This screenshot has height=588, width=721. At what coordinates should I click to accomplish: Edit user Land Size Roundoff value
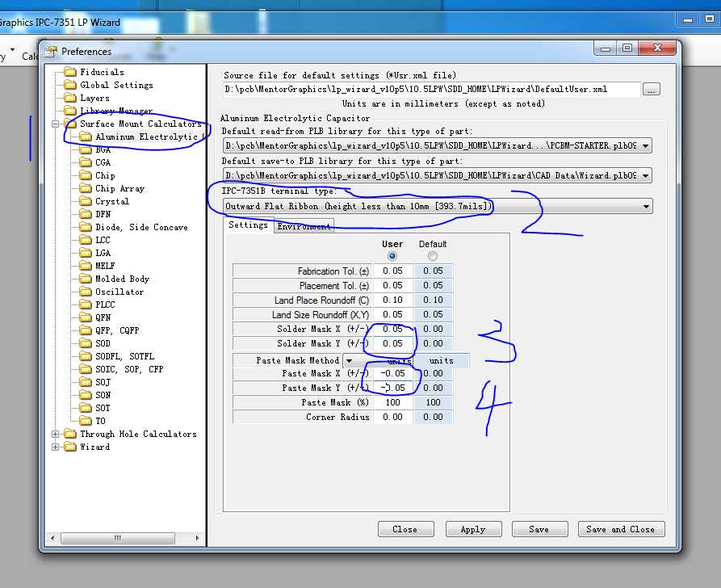click(392, 315)
